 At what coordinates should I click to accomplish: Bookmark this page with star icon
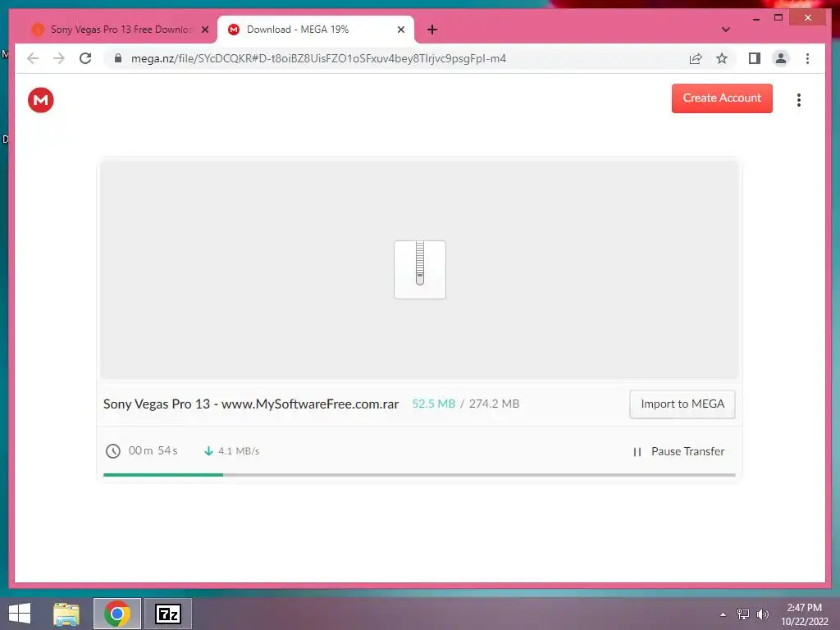click(x=722, y=58)
